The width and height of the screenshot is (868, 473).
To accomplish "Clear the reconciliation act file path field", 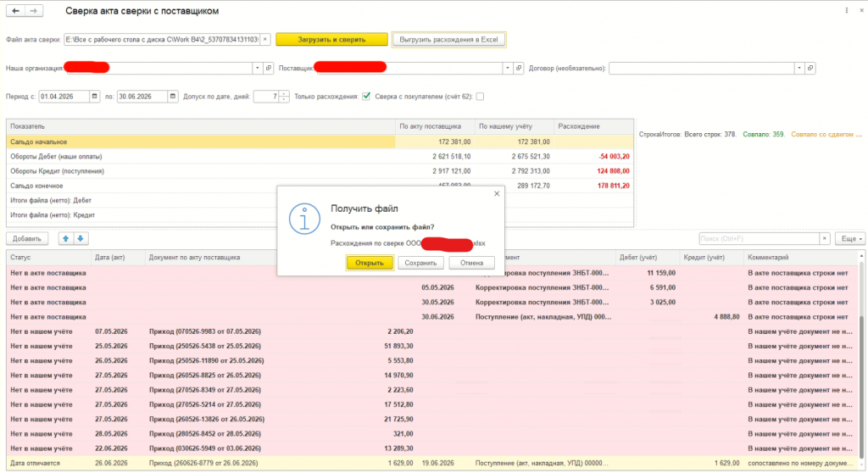I will click(265, 39).
